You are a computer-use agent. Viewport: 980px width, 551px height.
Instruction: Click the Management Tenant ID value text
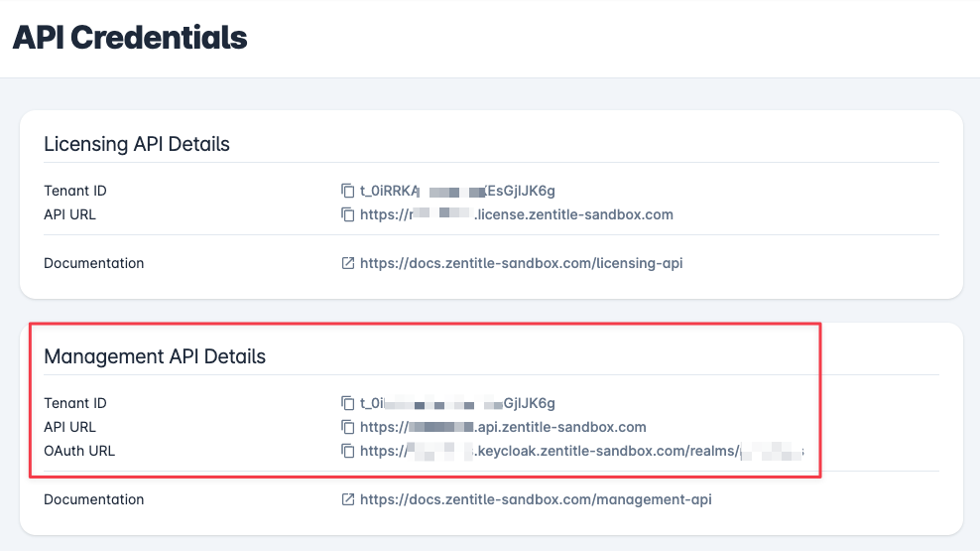click(x=457, y=403)
